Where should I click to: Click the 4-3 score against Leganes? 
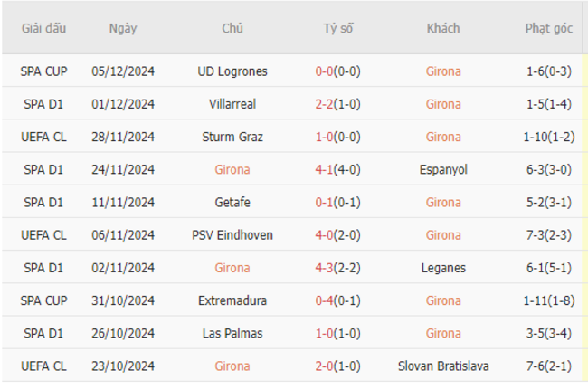click(324, 268)
